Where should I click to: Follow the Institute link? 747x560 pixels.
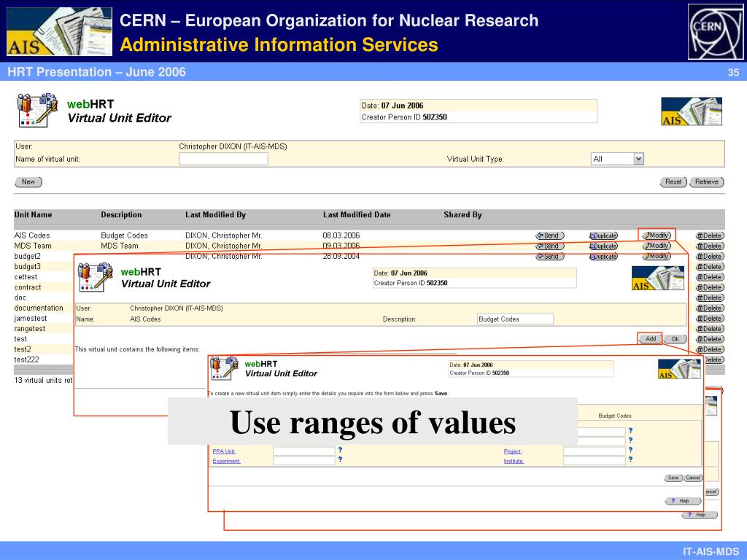point(514,461)
